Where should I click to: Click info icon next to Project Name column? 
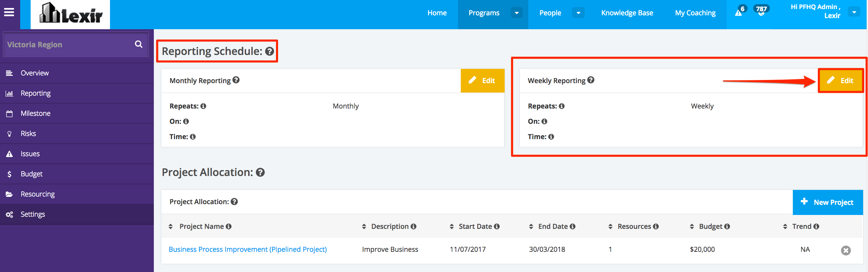click(229, 226)
